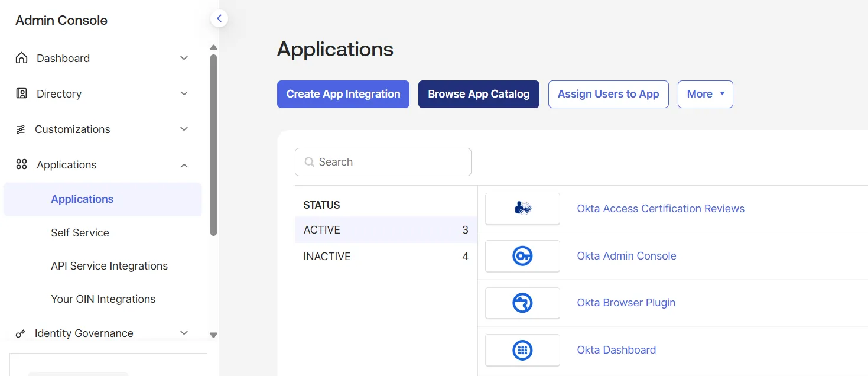868x376 pixels.
Task: Click the Directory label in the sidebar
Action: 59,93
